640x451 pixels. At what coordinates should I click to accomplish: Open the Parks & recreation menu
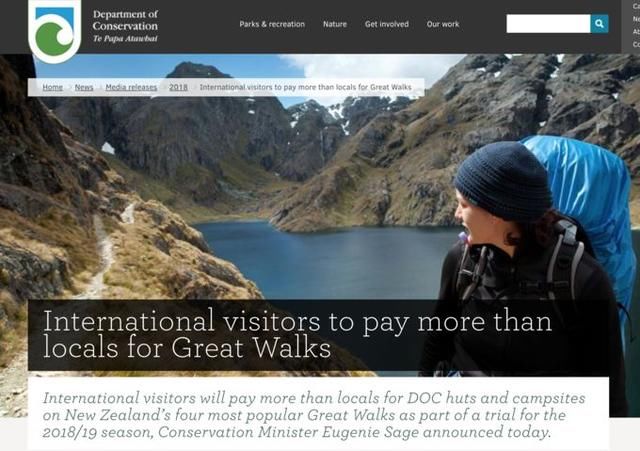(x=272, y=24)
